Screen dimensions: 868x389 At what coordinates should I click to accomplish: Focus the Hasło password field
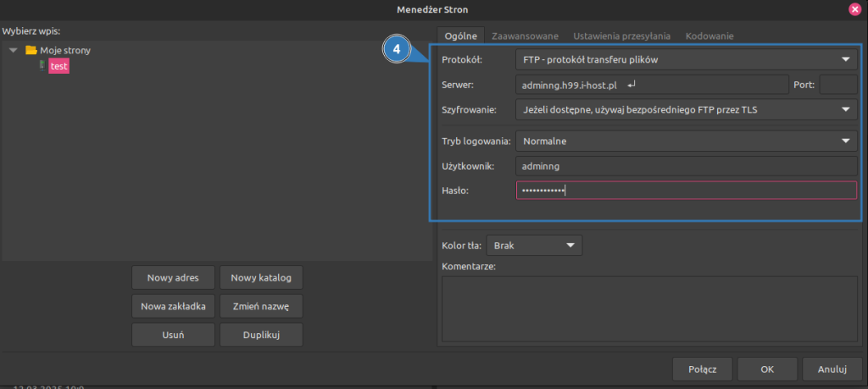pyautogui.click(x=687, y=191)
